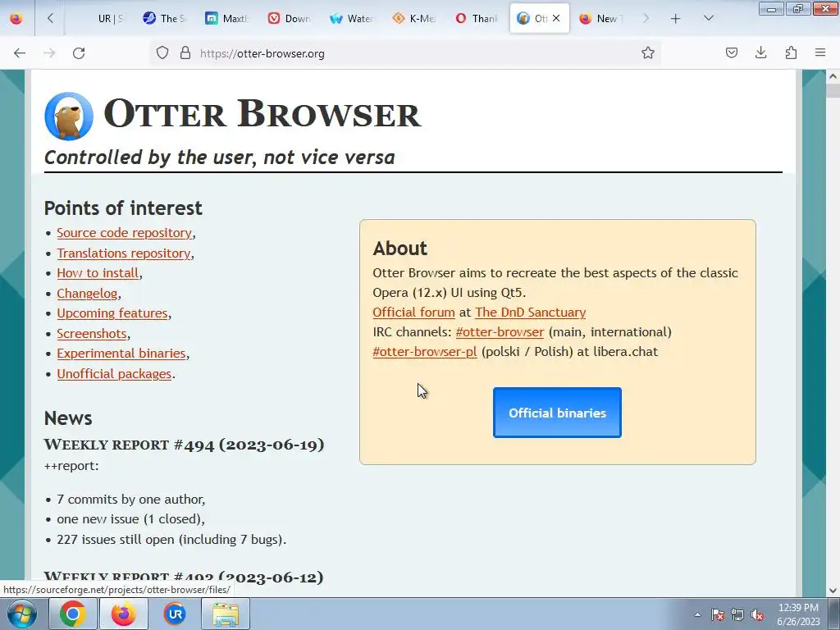The height and width of the screenshot is (630, 840).
Task: Open the downloads panel
Action: 760,52
